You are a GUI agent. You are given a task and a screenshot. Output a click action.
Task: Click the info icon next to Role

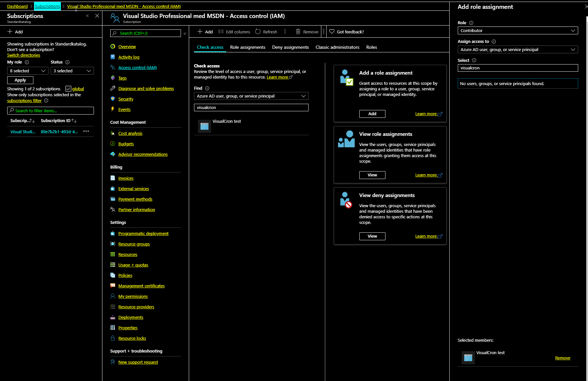pyautogui.click(x=471, y=23)
